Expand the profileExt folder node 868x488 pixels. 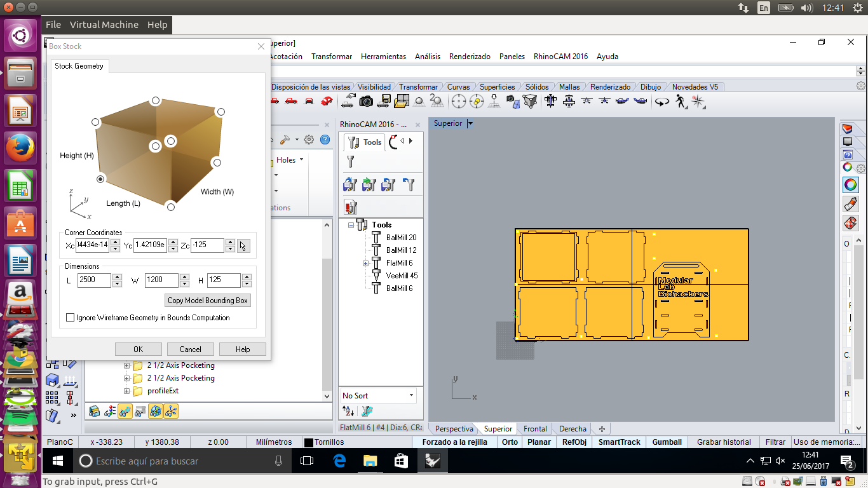pos(126,391)
